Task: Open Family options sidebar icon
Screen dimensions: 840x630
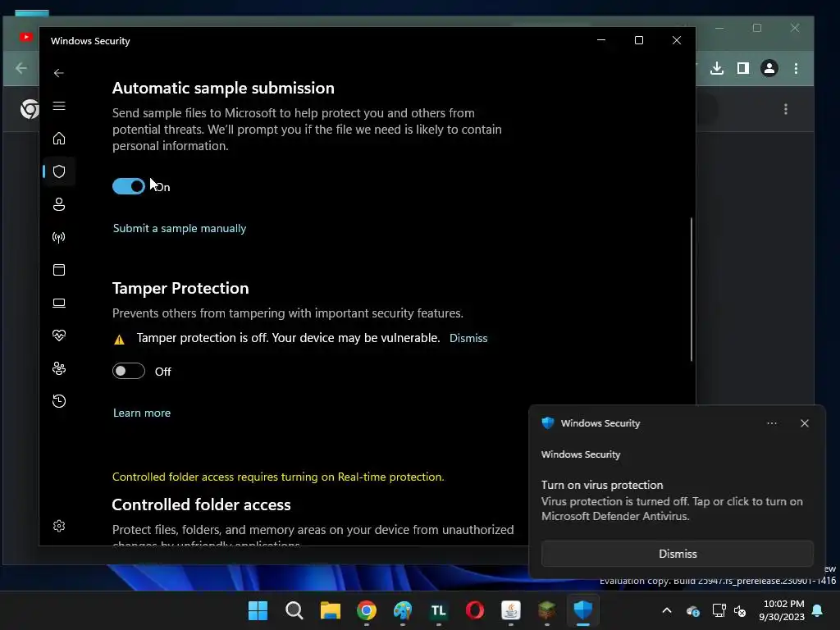Action: [x=59, y=368]
